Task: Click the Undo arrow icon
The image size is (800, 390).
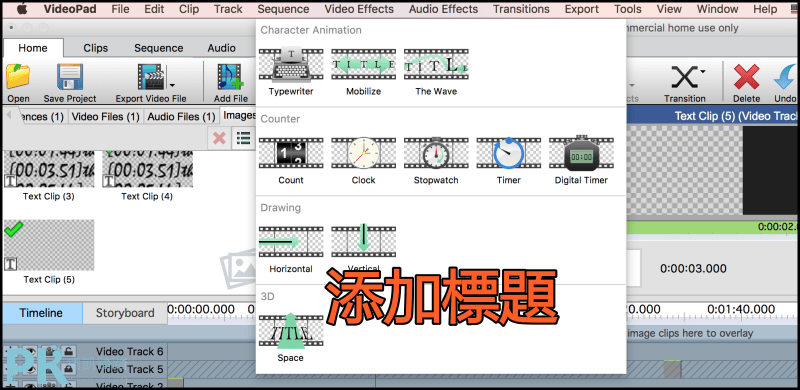Action: 786,77
